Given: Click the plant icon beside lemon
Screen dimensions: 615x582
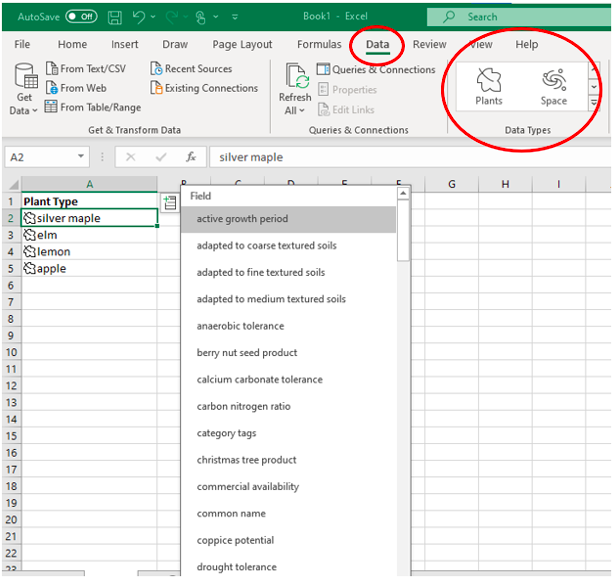Looking at the screenshot, I should [x=29, y=251].
